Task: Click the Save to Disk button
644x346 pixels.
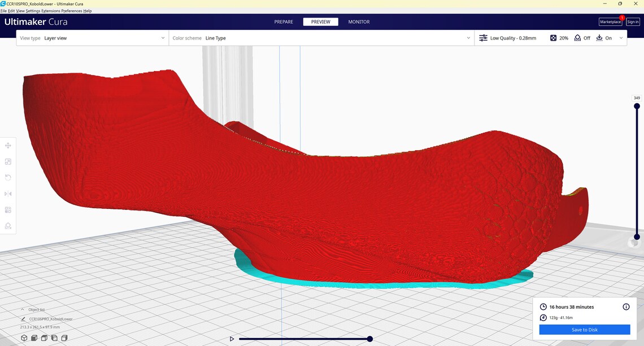Action: coord(584,329)
